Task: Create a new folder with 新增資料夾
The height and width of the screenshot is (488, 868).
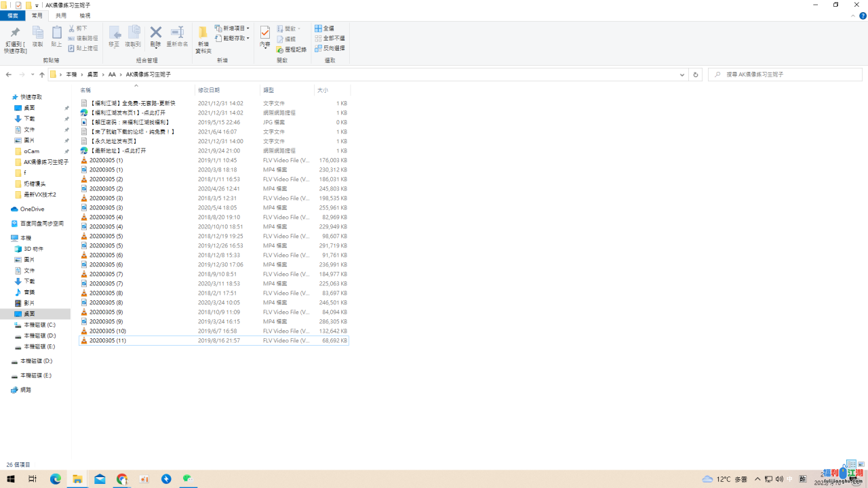Action: tap(203, 39)
